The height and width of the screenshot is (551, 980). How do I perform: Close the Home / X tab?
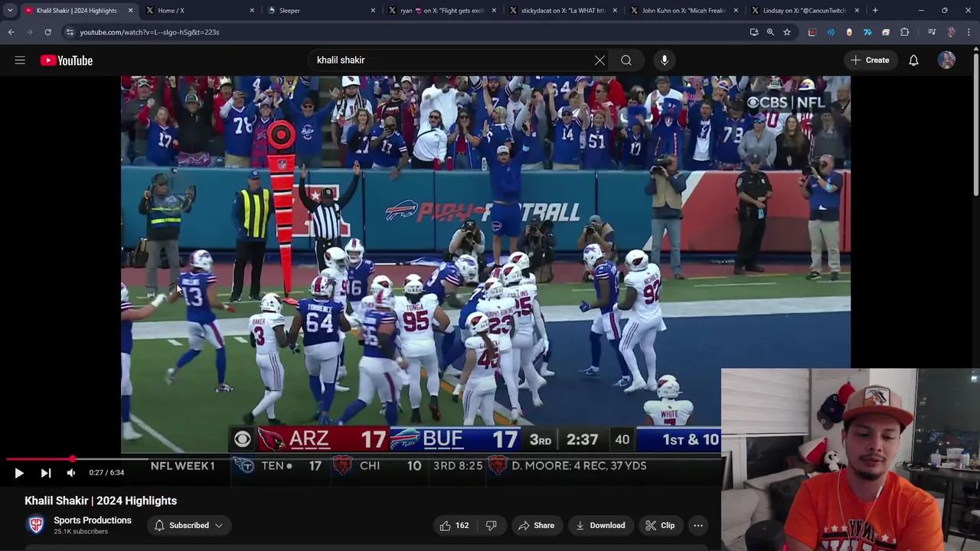(x=252, y=11)
